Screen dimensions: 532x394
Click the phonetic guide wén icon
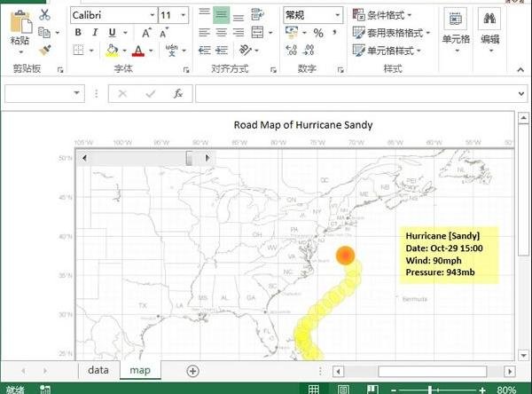point(172,51)
